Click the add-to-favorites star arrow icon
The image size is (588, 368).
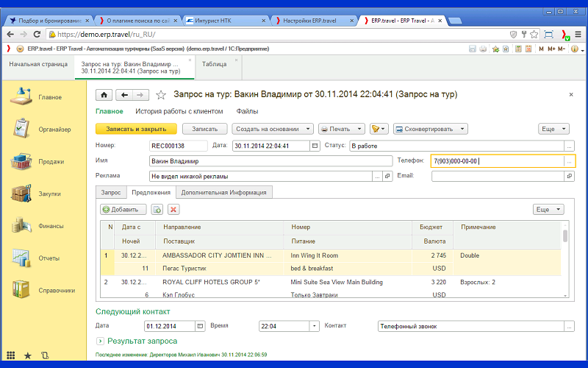495,49
